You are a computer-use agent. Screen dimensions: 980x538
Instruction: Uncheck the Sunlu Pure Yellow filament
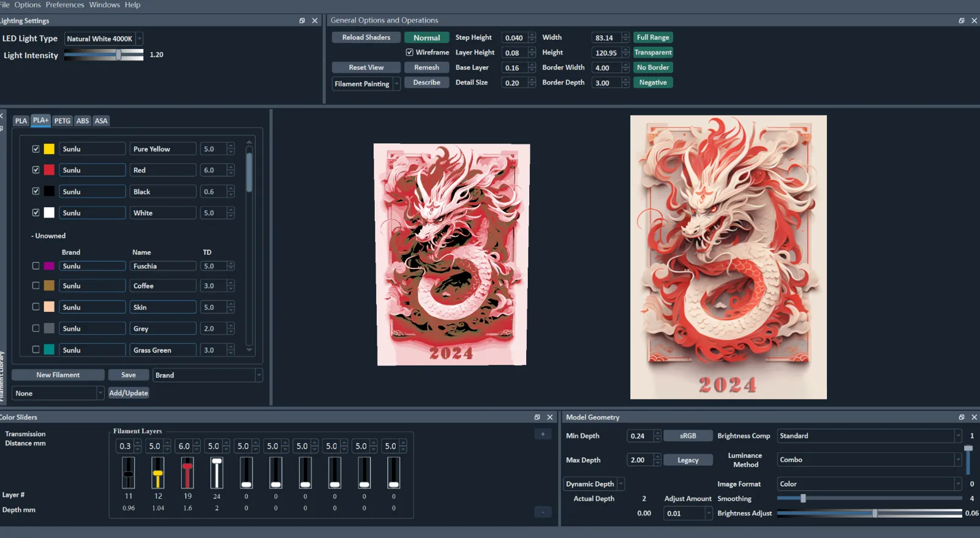pyautogui.click(x=36, y=149)
